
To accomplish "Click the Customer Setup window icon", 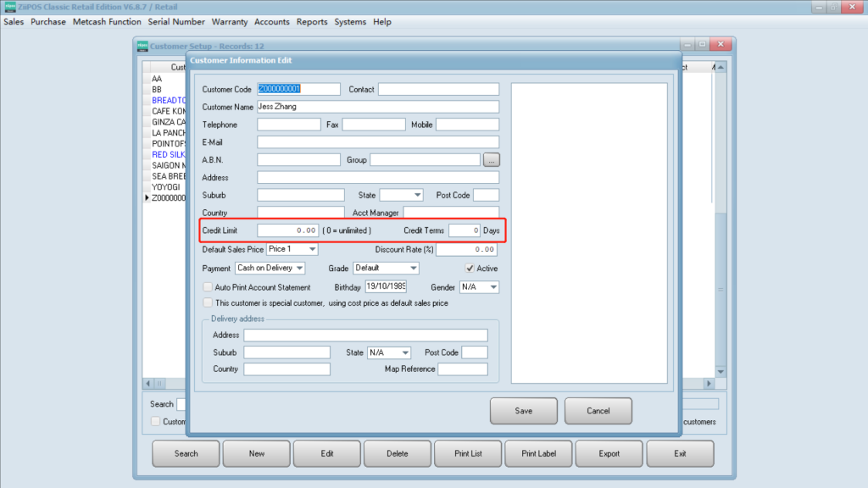I will pos(142,45).
